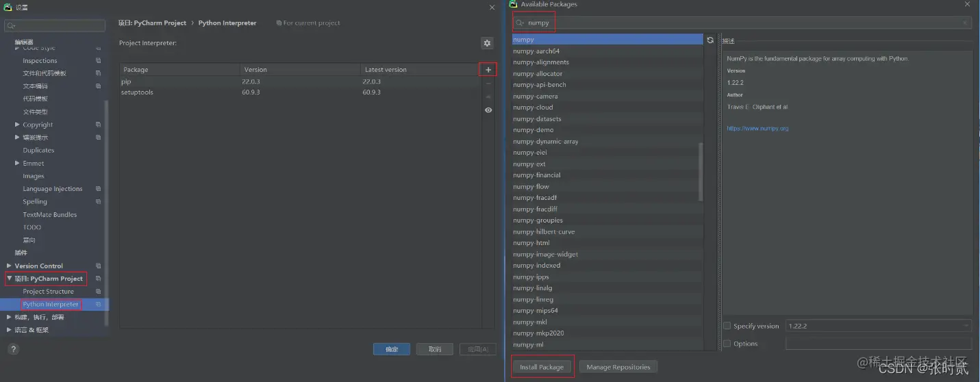
Task: Enable the Options checkbox
Action: coord(727,344)
